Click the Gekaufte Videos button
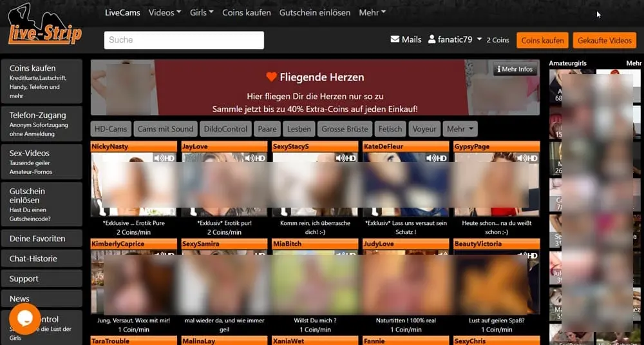The width and height of the screenshot is (644, 345). [x=604, y=40]
